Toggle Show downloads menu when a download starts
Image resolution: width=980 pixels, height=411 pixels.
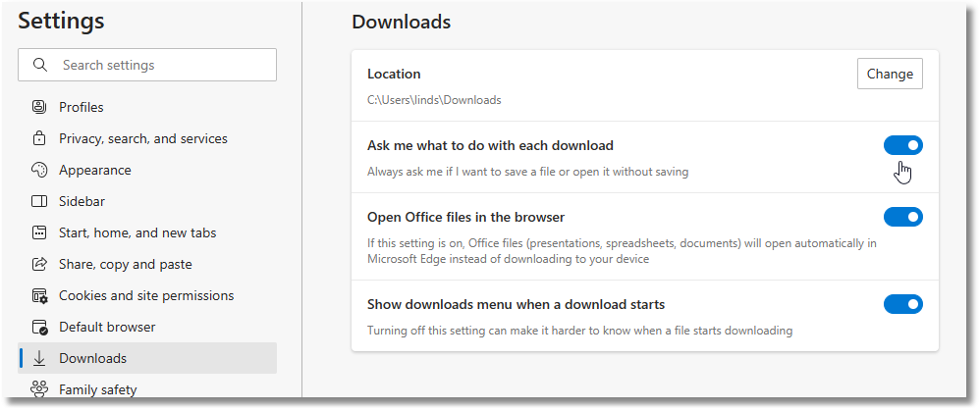coord(902,304)
